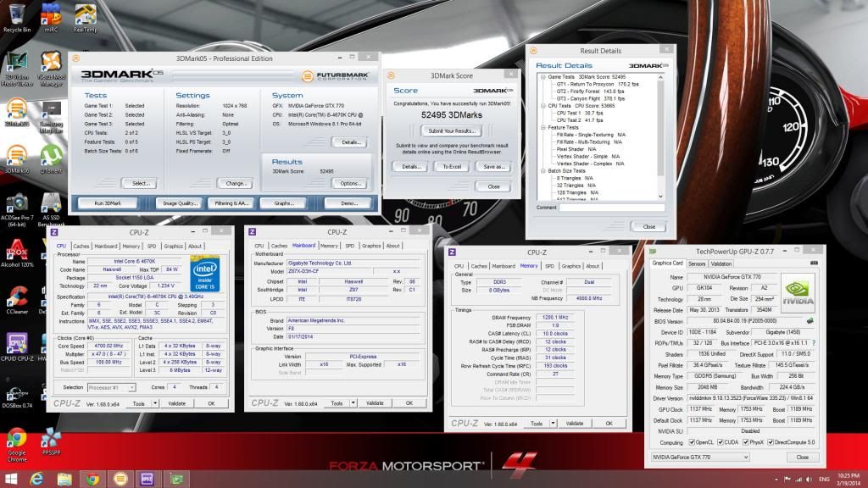Click the Result Details scroll down arrow
Image resolution: width=868 pixels, height=488 pixels.
click(660, 197)
